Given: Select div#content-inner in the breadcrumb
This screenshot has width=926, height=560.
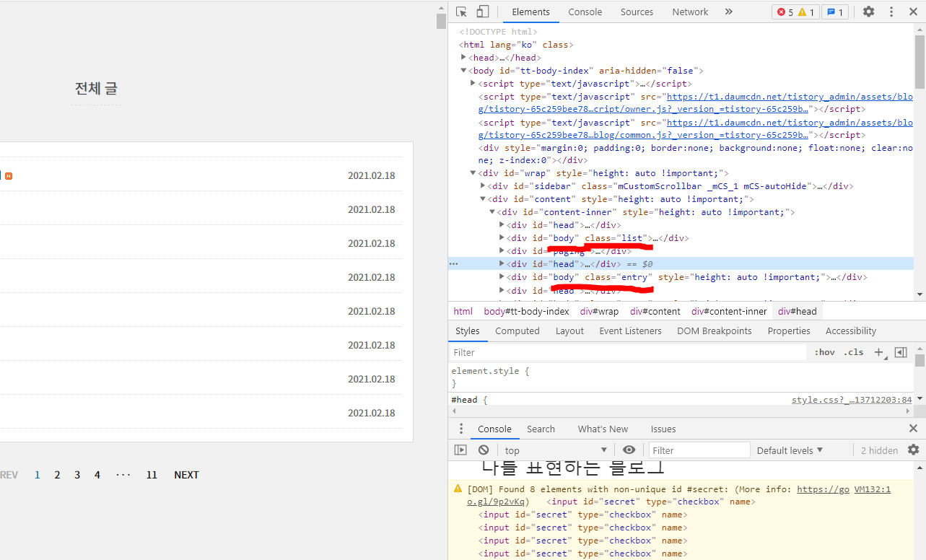Looking at the screenshot, I should 729,311.
